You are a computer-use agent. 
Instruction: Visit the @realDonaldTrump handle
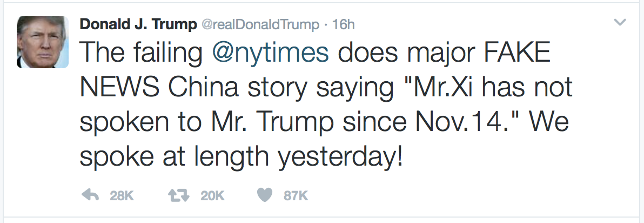click(259, 24)
